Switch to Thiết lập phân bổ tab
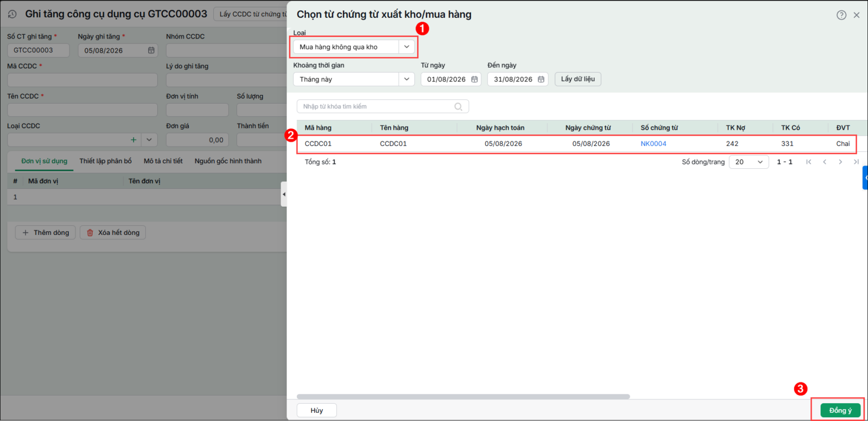 [x=106, y=161]
